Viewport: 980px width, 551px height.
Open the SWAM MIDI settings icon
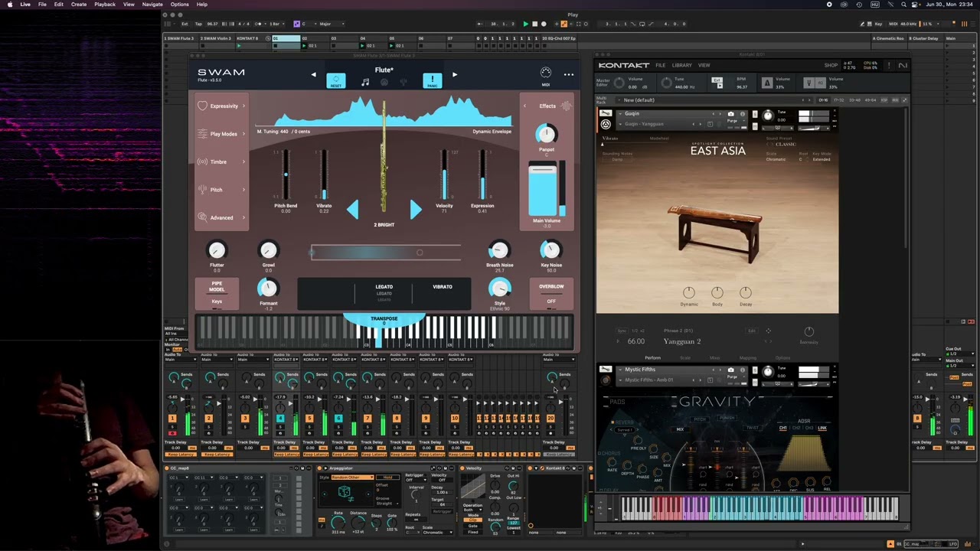(x=545, y=74)
